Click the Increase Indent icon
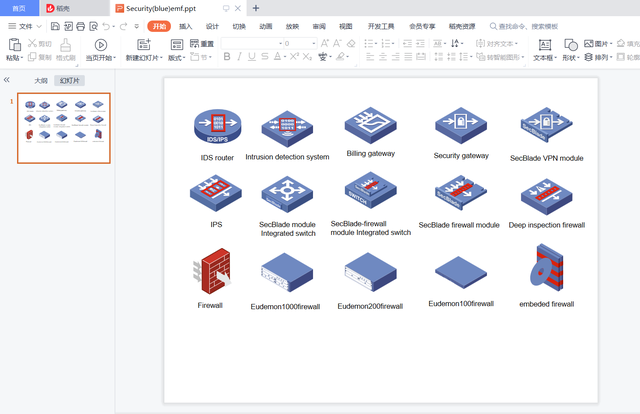The image size is (640, 414). 420,43
